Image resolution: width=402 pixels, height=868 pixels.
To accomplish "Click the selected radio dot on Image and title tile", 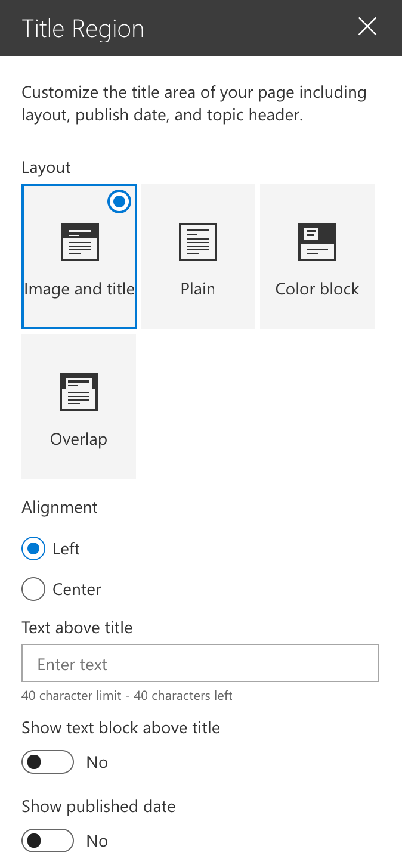I will click(119, 202).
